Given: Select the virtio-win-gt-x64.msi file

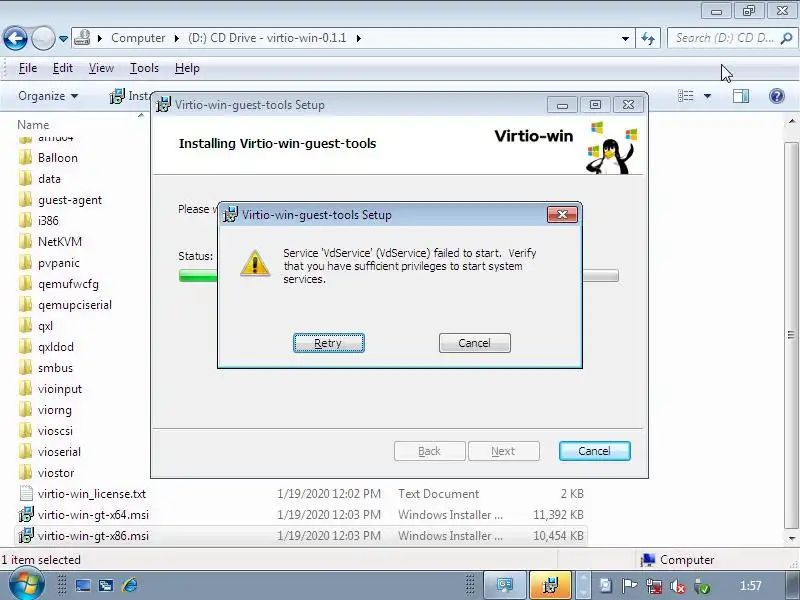Looking at the screenshot, I should tap(93, 515).
